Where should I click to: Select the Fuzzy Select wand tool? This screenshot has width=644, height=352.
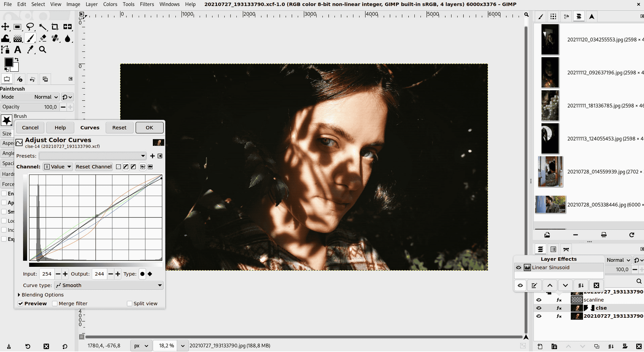click(x=43, y=27)
